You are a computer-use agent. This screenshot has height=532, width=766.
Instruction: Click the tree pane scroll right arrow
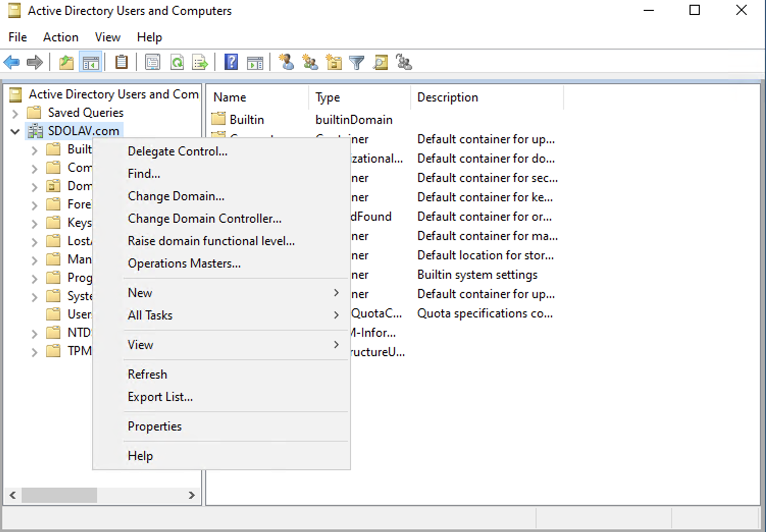coord(192,495)
